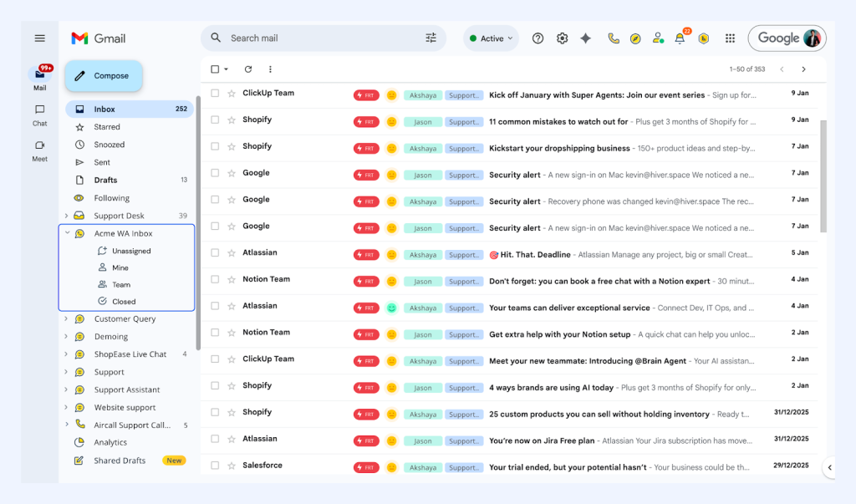856x504 pixels.
Task: Collapse the Acme WA Inbox section
Action: (x=67, y=233)
